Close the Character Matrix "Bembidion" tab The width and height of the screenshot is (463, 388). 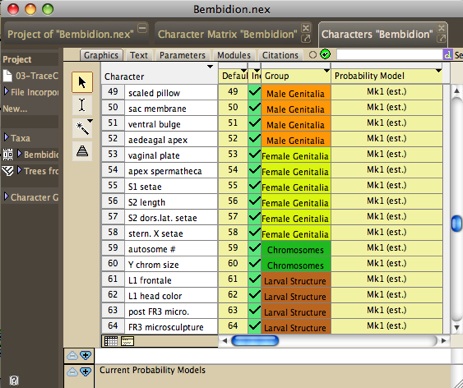(306, 28)
